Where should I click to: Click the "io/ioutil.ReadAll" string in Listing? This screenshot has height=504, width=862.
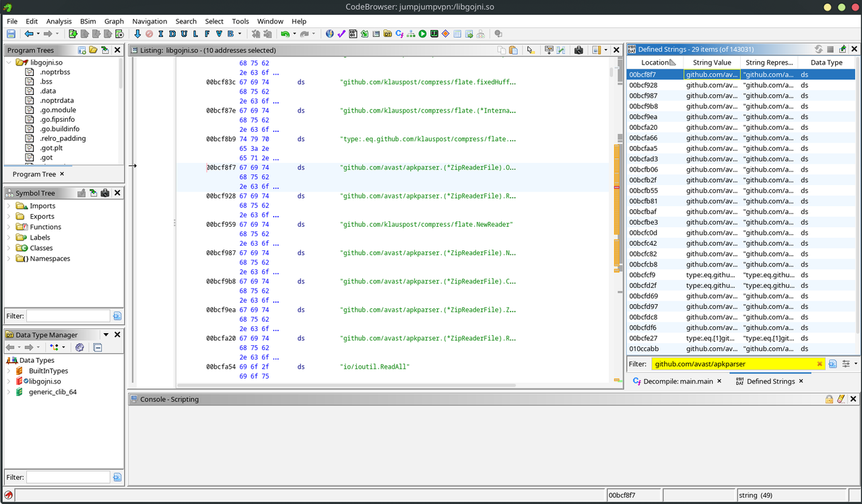tap(375, 367)
